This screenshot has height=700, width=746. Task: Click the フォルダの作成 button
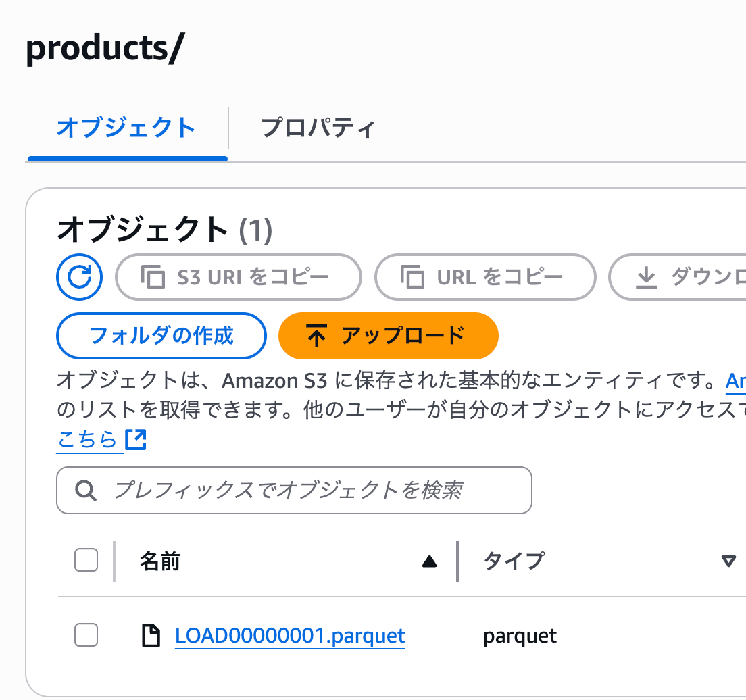coord(161,336)
